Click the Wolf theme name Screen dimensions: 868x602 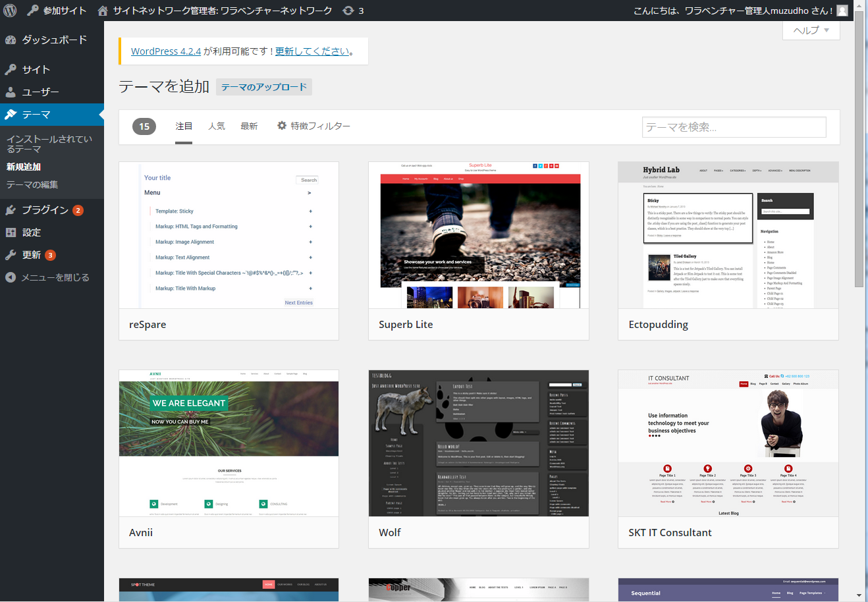390,533
